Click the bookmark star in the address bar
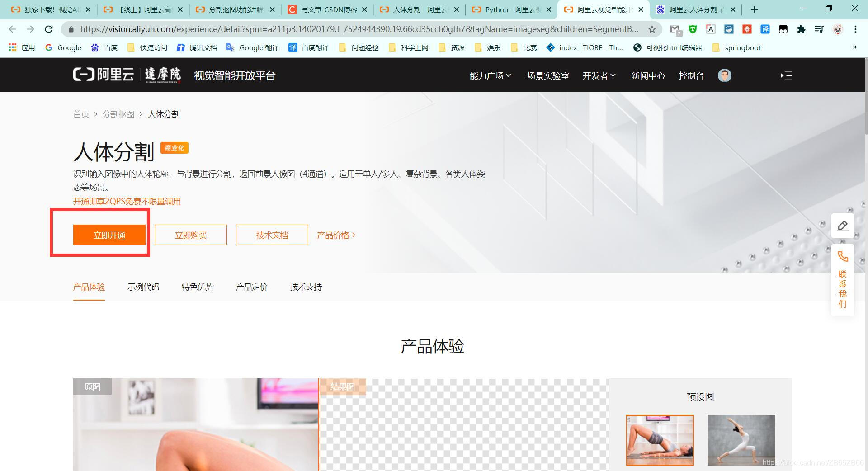 [652, 29]
